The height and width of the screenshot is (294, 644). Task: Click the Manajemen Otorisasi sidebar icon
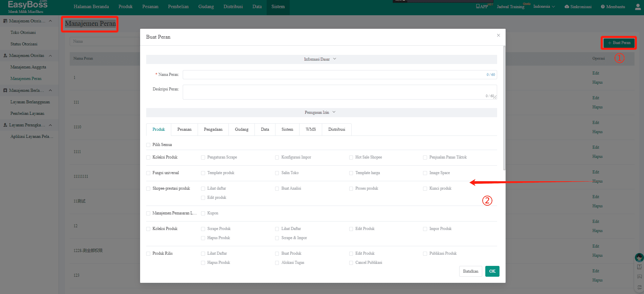point(5,21)
